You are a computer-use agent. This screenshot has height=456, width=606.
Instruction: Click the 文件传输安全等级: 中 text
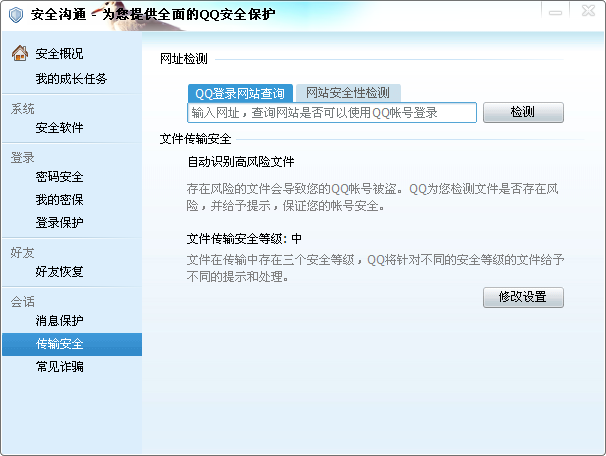244,239
